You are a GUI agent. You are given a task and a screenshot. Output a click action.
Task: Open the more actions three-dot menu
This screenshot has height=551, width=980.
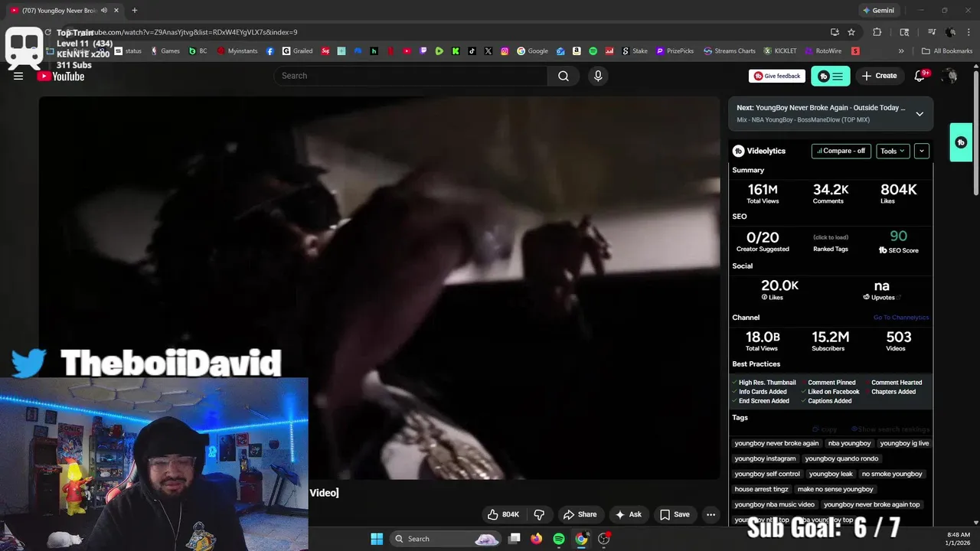click(x=710, y=514)
